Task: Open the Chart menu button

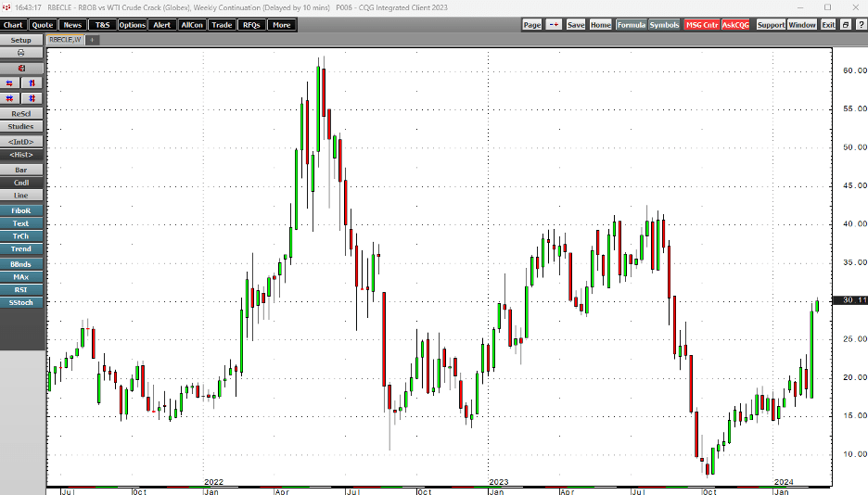Action: click(x=13, y=25)
